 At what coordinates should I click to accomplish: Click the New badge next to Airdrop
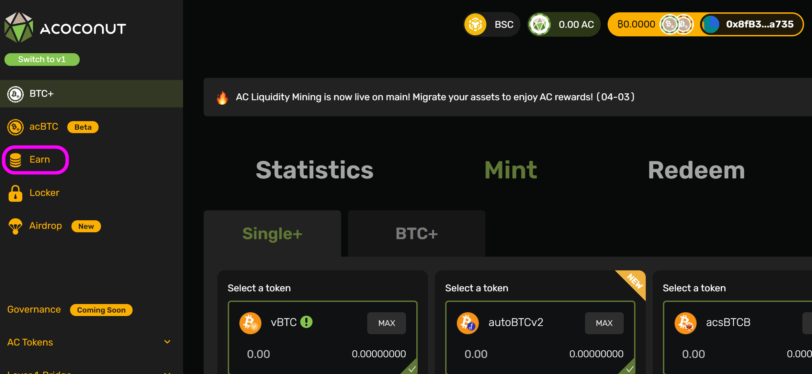click(86, 226)
